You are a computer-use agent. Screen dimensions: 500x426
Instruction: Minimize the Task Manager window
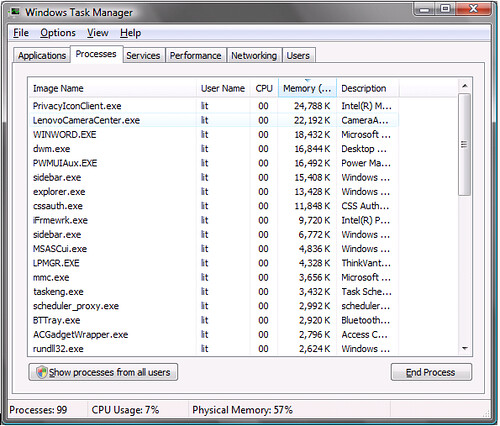click(x=424, y=9)
